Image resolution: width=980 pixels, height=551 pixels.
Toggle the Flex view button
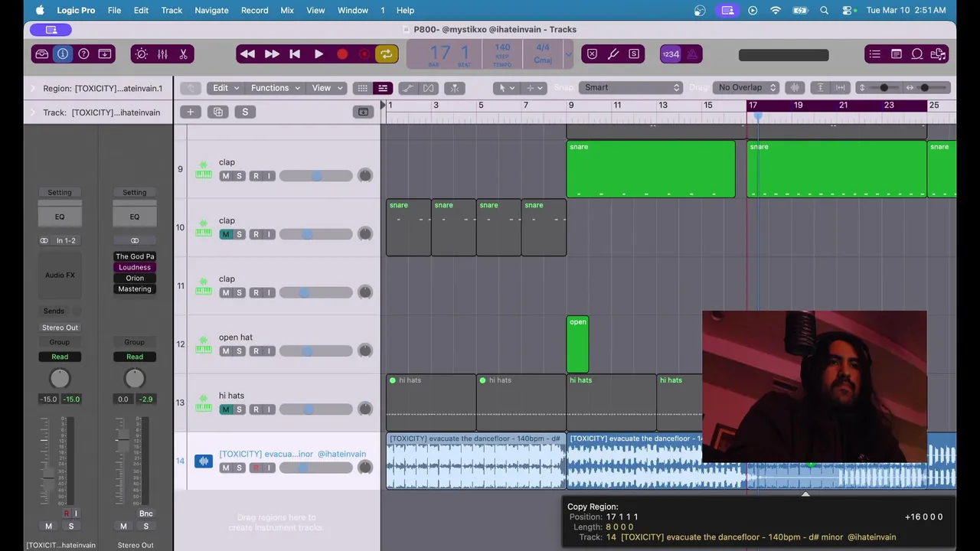(429, 88)
